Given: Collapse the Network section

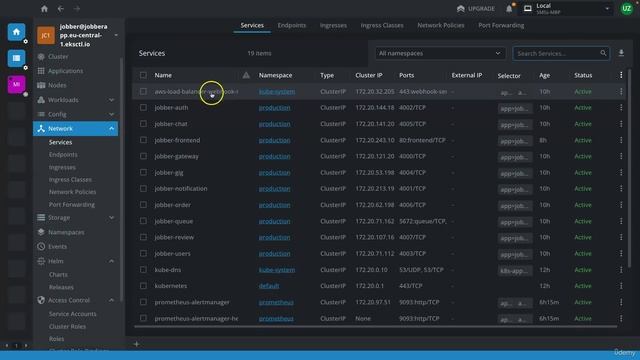Looking at the screenshot, I should point(76,129).
